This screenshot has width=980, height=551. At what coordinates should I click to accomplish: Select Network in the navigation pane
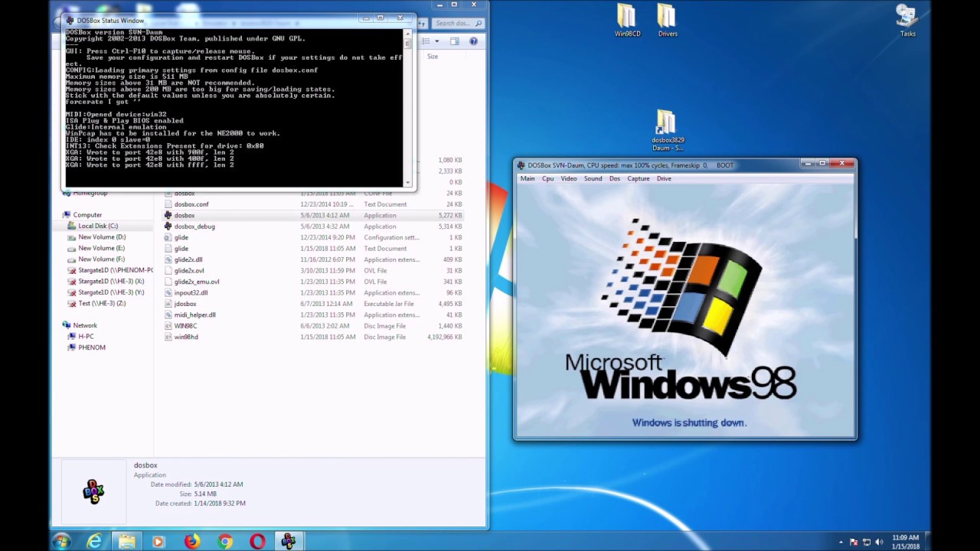pos(84,325)
